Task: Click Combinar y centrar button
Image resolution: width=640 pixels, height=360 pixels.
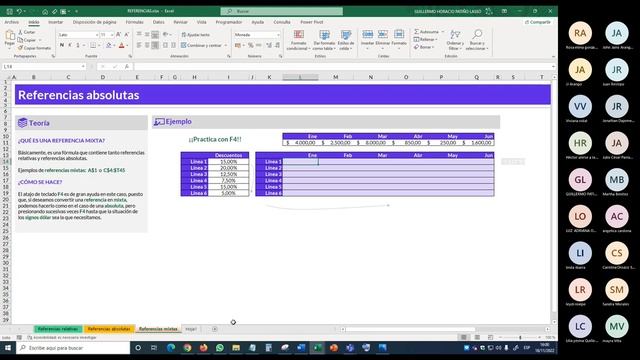Action: click(202, 45)
